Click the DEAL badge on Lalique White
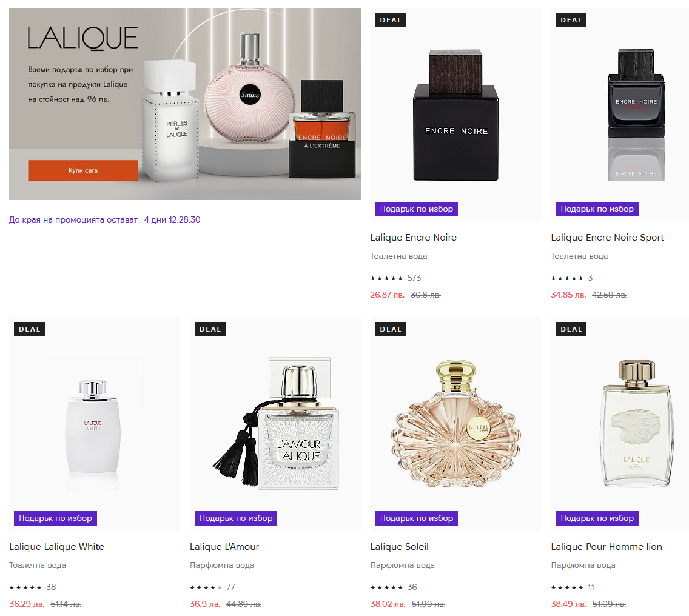Screen dimensions: 689x616 click(x=30, y=329)
